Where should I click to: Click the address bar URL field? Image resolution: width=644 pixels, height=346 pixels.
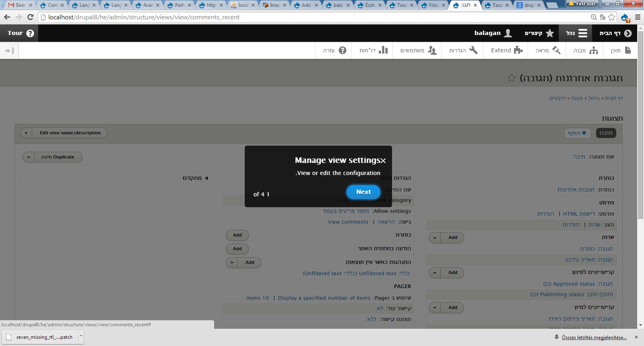tap(314, 17)
